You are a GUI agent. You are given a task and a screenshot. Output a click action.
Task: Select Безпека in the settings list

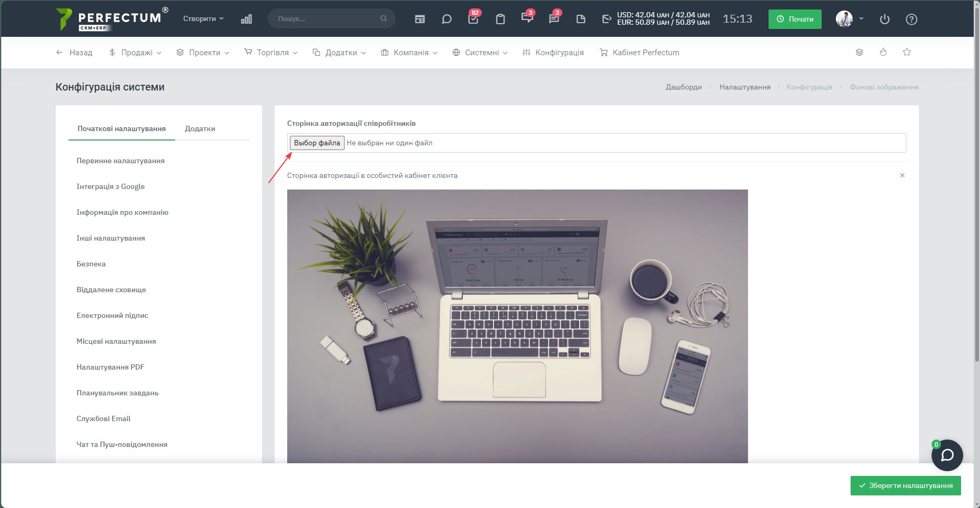pos(91,264)
